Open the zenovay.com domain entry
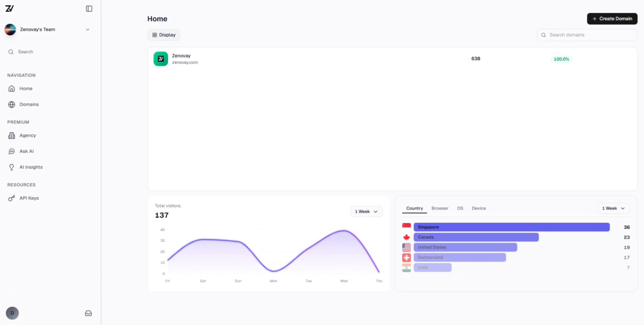 tap(185, 59)
